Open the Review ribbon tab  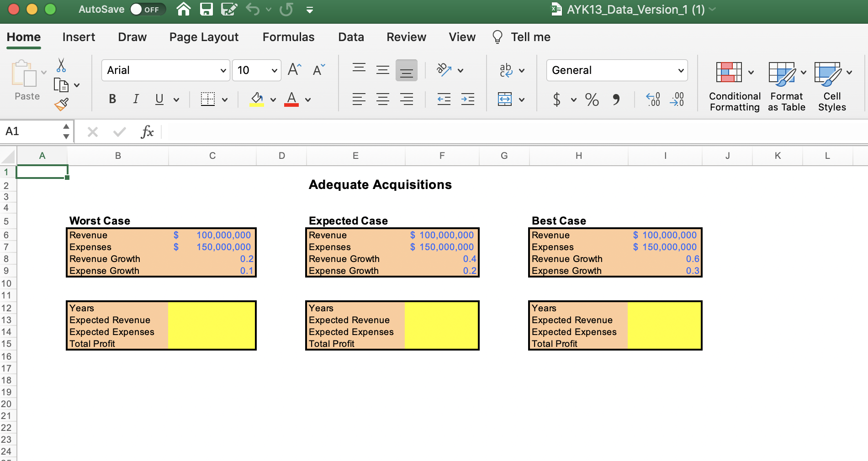pos(406,37)
